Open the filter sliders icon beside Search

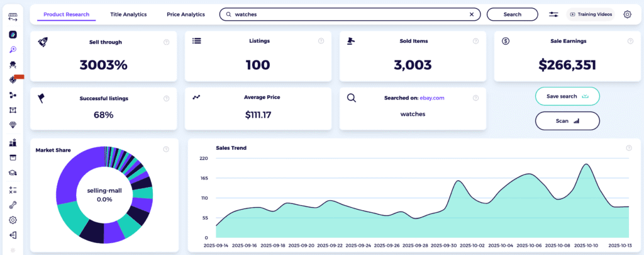tap(553, 14)
